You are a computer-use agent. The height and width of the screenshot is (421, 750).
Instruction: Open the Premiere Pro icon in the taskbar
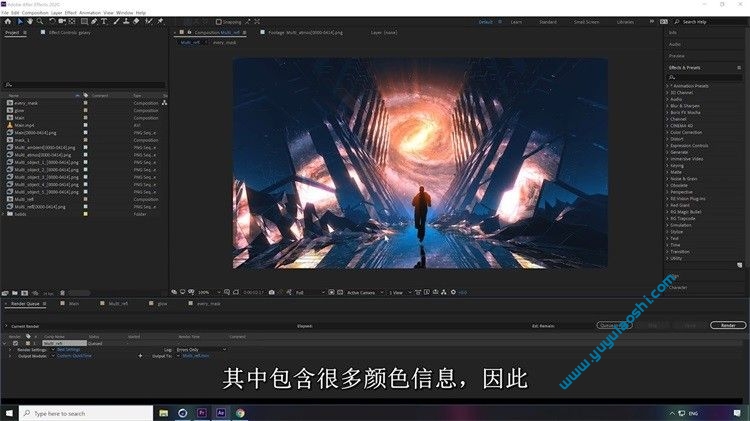point(202,413)
